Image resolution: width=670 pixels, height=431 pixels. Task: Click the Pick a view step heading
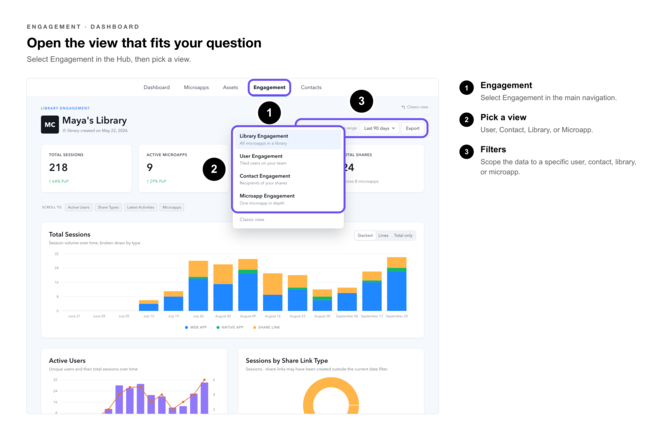[503, 117]
